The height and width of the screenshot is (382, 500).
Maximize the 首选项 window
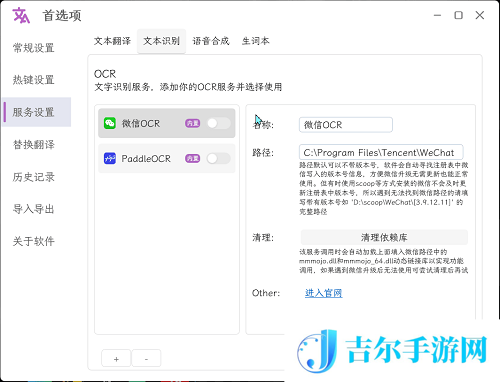pos(459,15)
